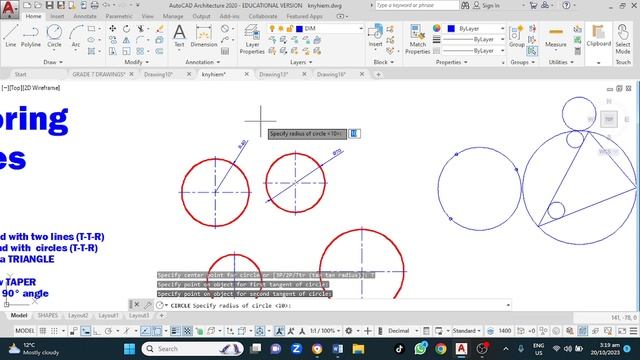Viewport: 640px width, 360px height.
Task: Click the Mirror tool icon
Action: (127, 40)
